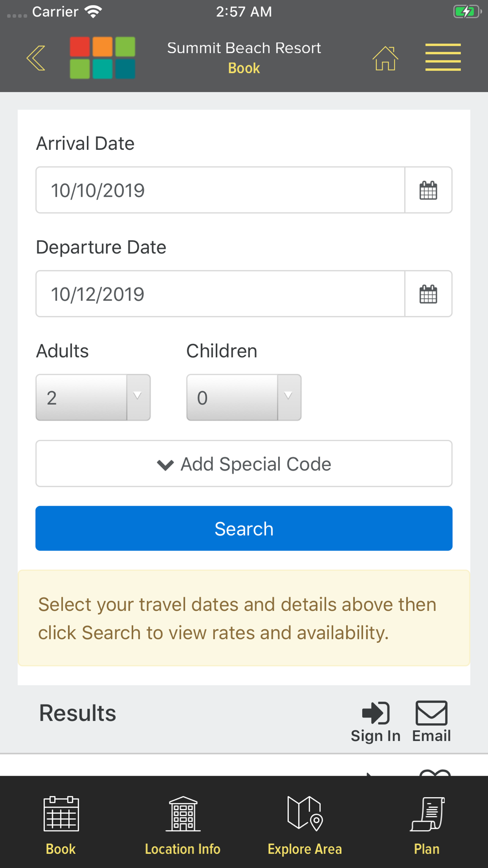
Task: Tap the back arrow in the header
Action: coord(36,58)
